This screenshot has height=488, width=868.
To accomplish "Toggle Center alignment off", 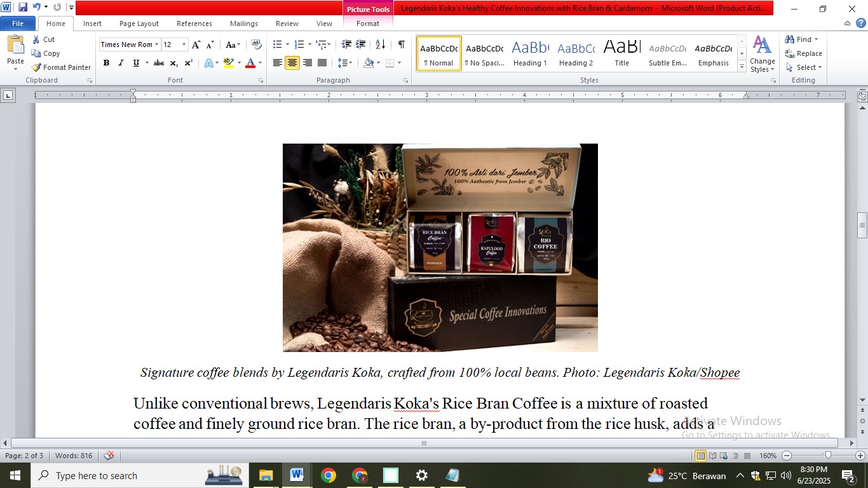I will pos(292,63).
